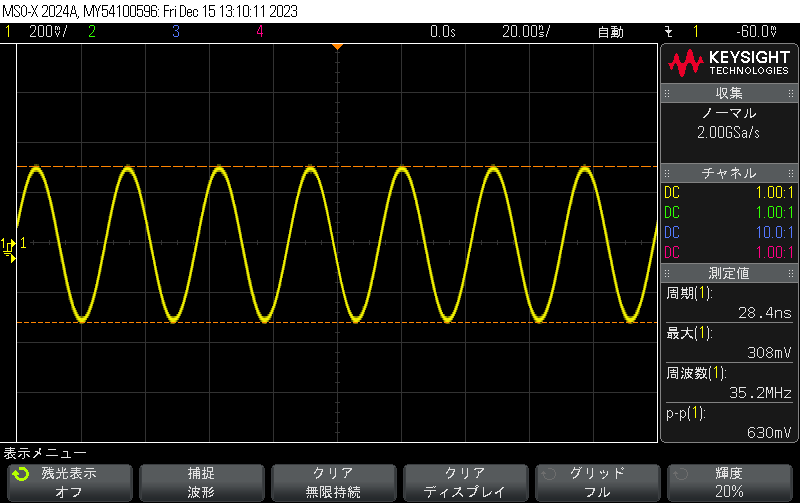
Task: Click the 20.00 ns time-per-division readout
Action: 524,31
